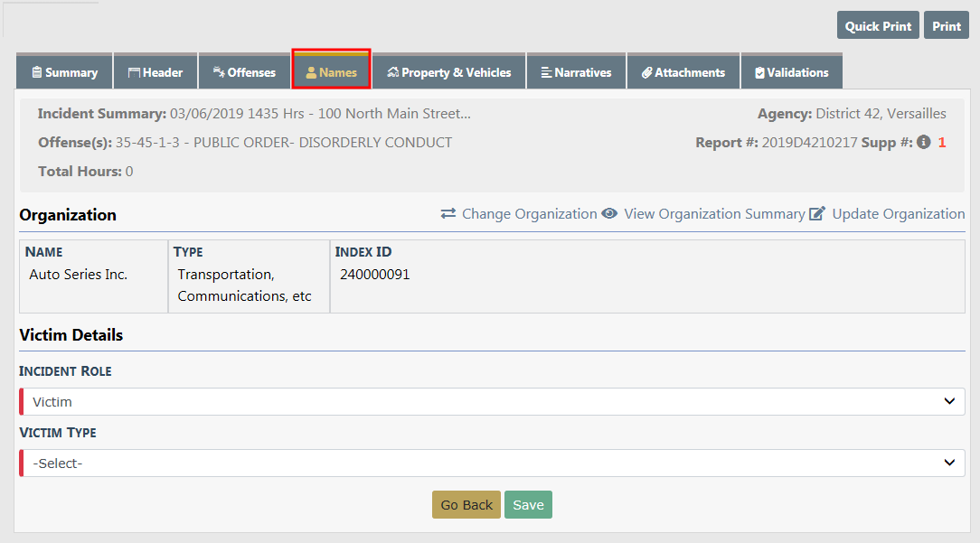Click the Update Organization edit pencil icon
The width and height of the screenshot is (980, 543).
pos(817,214)
